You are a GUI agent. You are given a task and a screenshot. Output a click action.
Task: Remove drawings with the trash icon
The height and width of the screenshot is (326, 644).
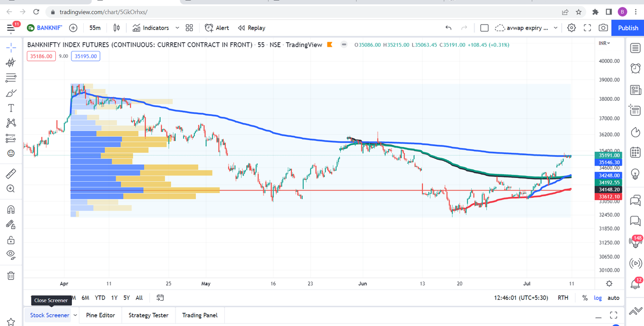click(x=11, y=276)
